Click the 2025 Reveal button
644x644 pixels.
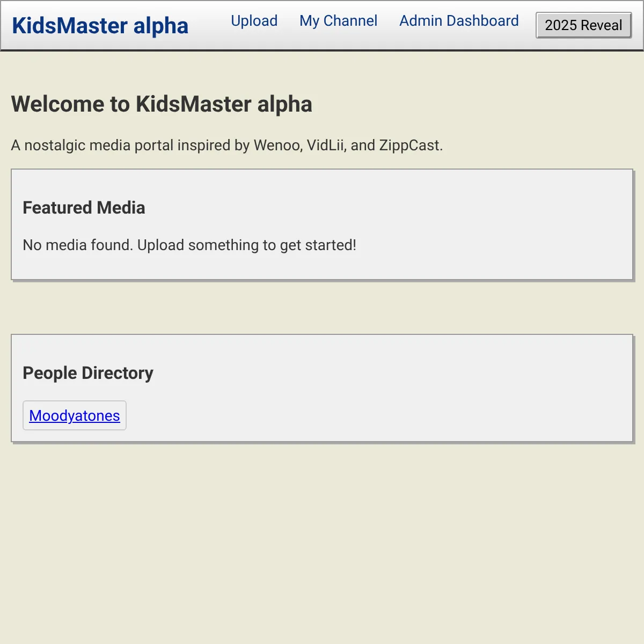pyautogui.click(x=583, y=25)
